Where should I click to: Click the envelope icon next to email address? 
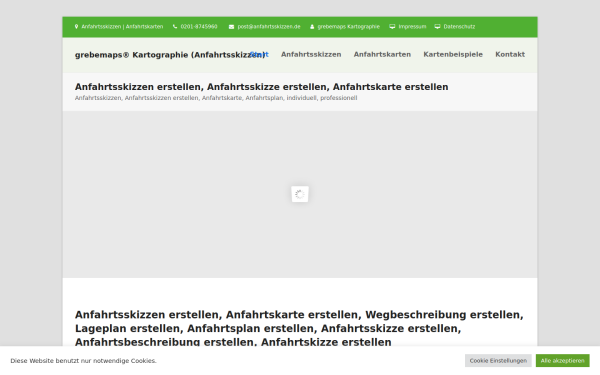[232, 27]
